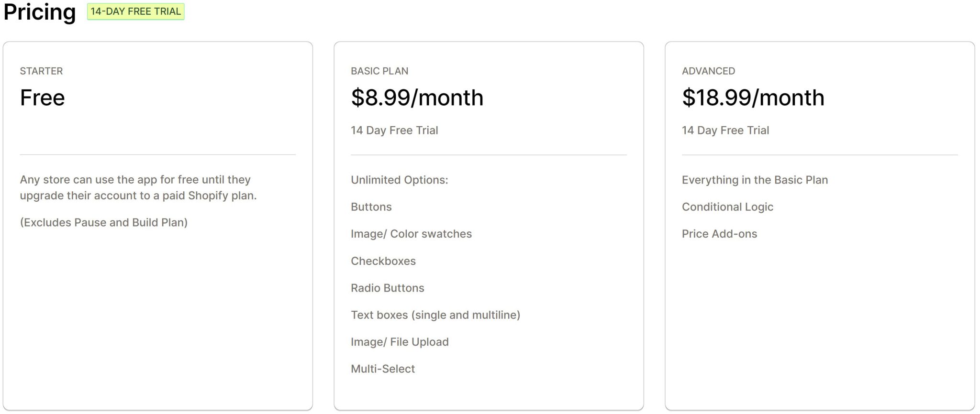The image size is (980, 414).
Task: Click the Buttons feature item
Action: coord(371,207)
